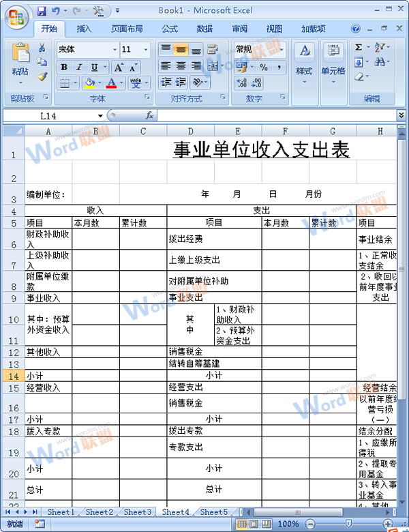Apply borders using border icon

tap(65, 83)
